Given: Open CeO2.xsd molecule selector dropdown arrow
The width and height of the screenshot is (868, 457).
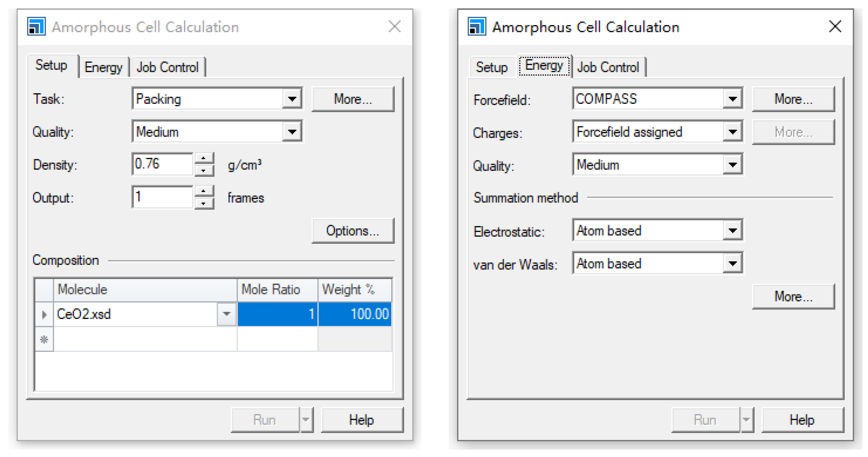Looking at the screenshot, I should (227, 314).
